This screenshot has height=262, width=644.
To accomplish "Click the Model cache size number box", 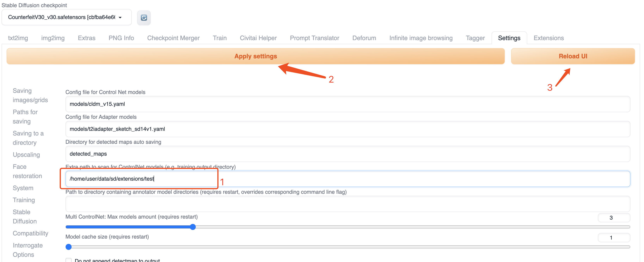I will click(614, 238).
